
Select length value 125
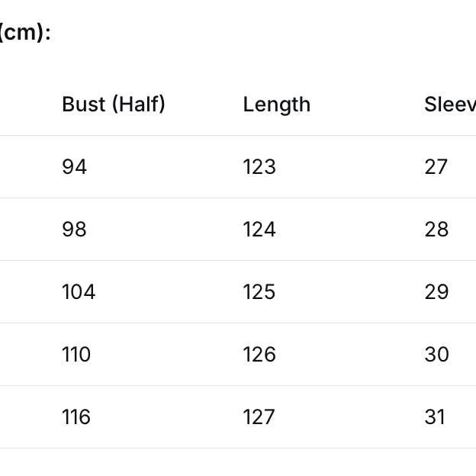pos(259,292)
